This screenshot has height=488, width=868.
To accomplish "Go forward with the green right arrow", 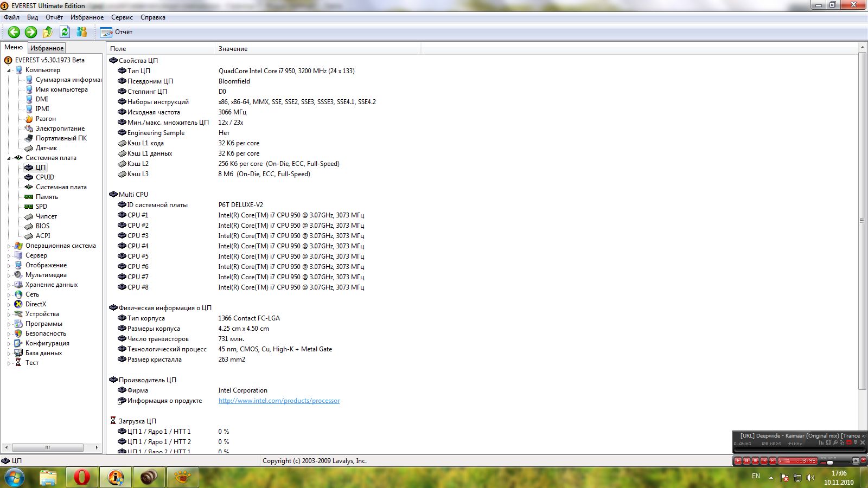I will click(x=31, y=32).
